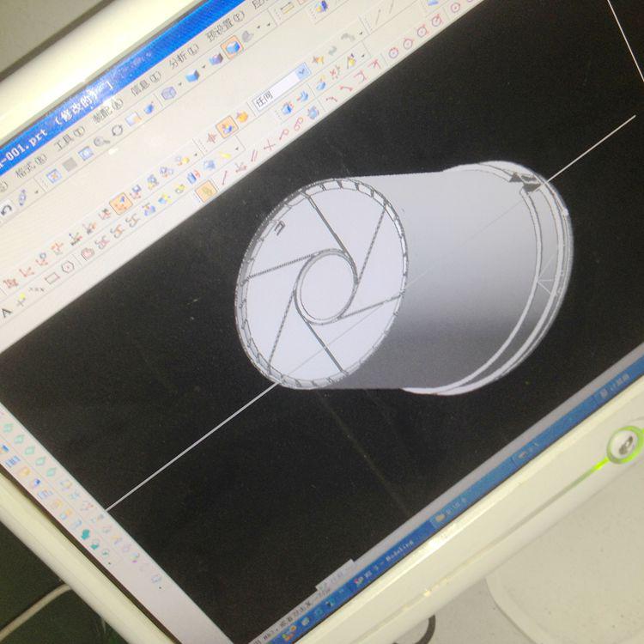Click the yellow pencil edit icon
The height and width of the screenshot is (644, 644).
point(226,155)
